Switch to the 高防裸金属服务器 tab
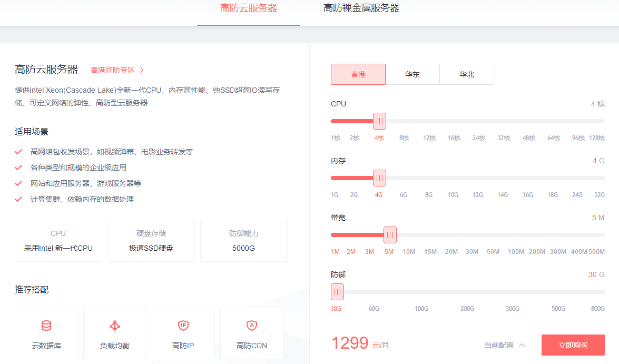 361,8
